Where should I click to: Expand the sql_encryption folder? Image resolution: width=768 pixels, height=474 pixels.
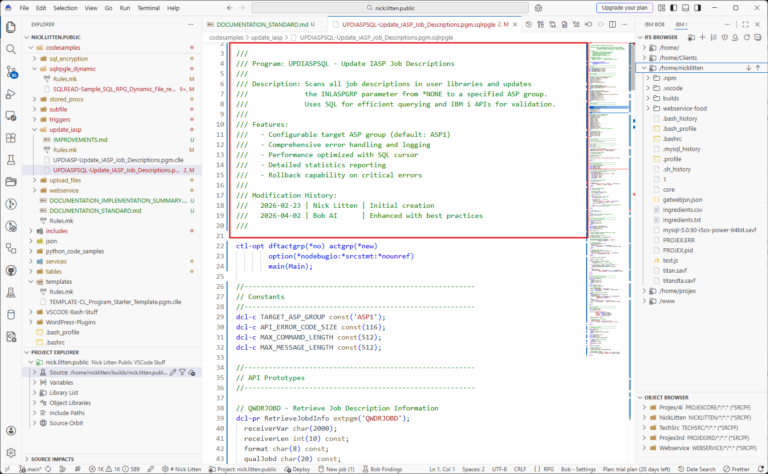coord(35,58)
